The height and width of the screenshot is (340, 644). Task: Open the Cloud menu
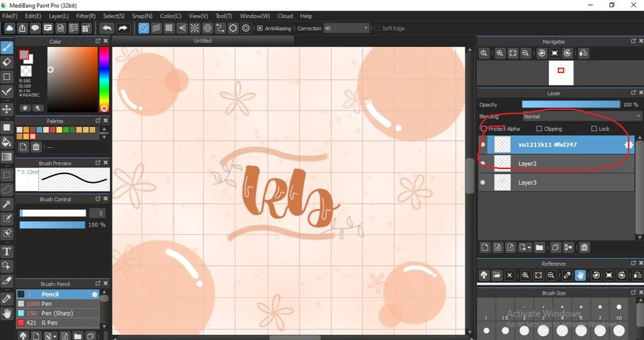pyautogui.click(x=285, y=16)
